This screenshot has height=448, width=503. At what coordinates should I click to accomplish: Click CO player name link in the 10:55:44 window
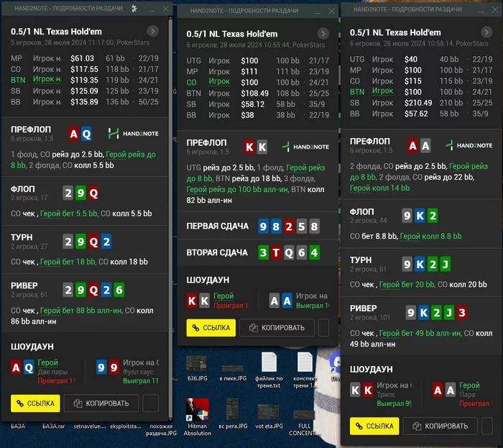pos(219,82)
